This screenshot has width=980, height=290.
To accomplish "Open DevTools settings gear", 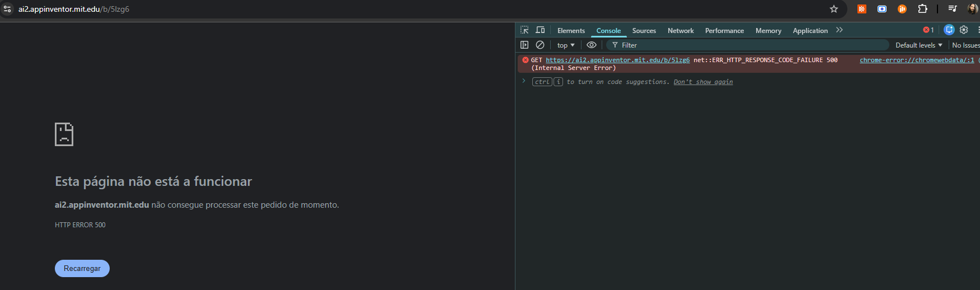I will point(964,30).
